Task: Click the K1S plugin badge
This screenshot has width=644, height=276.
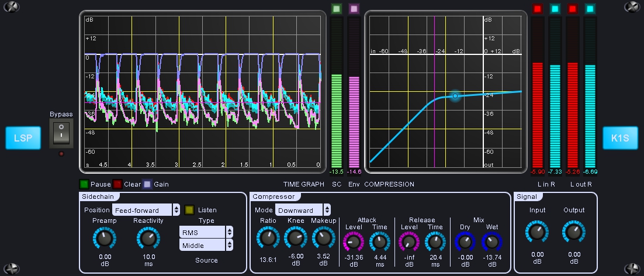Action: (x=620, y=138)
